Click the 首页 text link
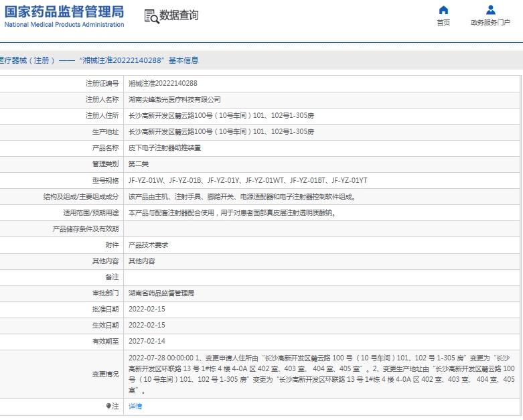523x420 pixels. (x=443, y=22)
